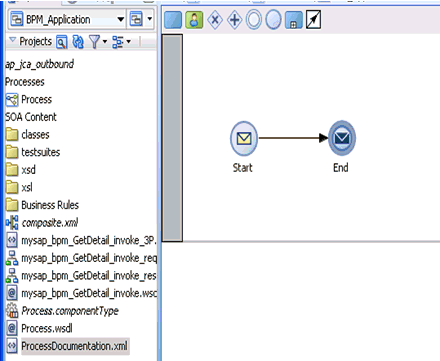Click the Start message event

(244, 138)
